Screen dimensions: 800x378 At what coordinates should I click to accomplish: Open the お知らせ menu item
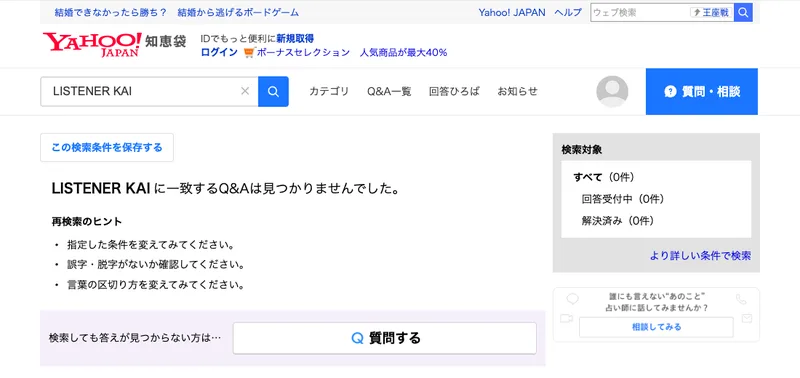[518, 91]
